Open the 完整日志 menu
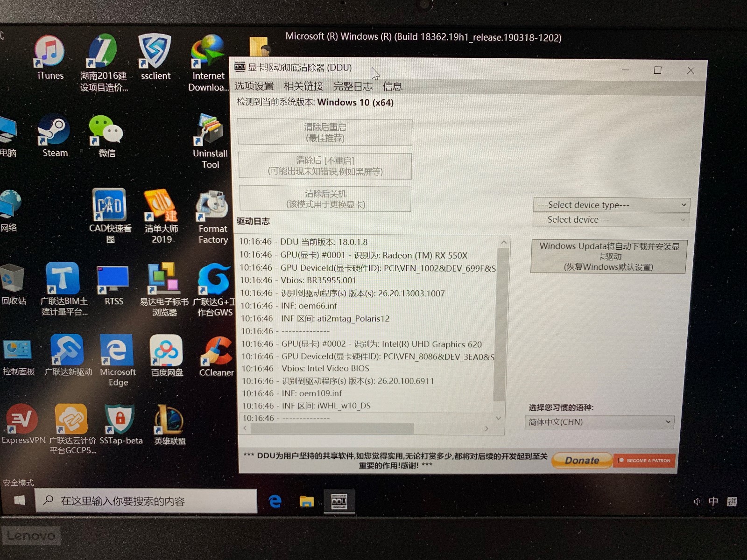Viewport: 747px width, 560px height. (352, 86)
